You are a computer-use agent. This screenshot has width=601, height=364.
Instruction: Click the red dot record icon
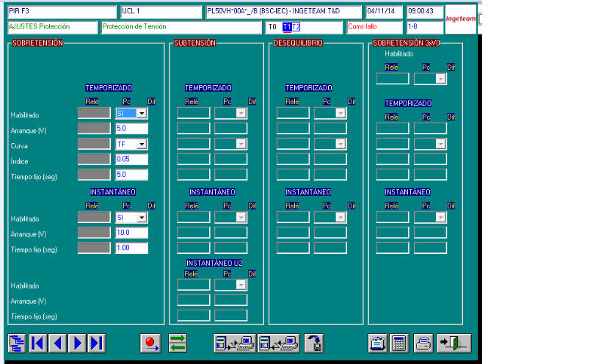[x=150, y=343]
